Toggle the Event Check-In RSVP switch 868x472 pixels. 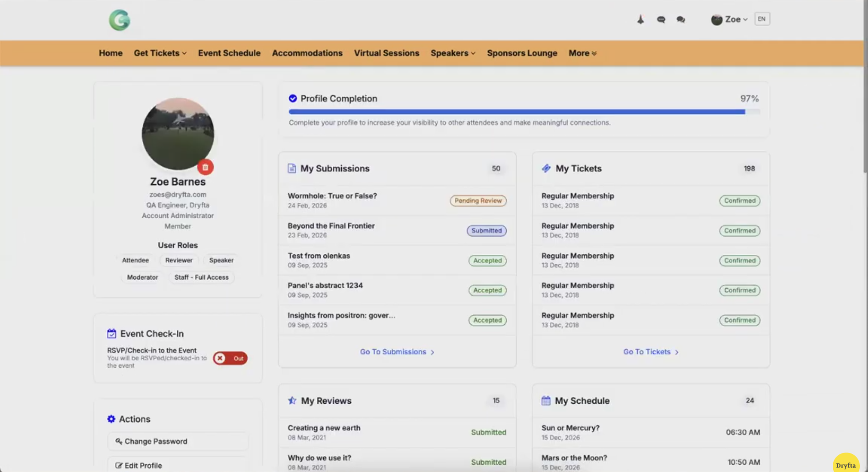click(x=230, y=358)
